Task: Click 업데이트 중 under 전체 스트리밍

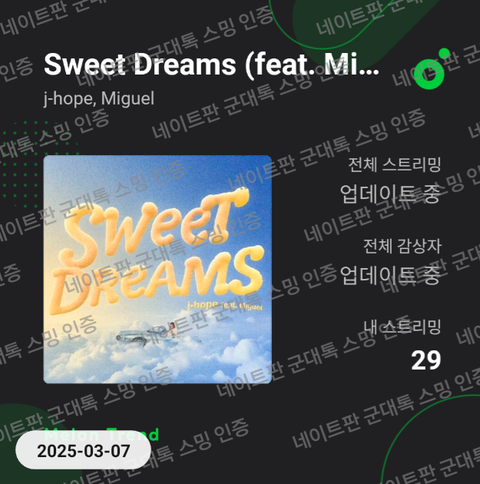Action: click(390, 194)
